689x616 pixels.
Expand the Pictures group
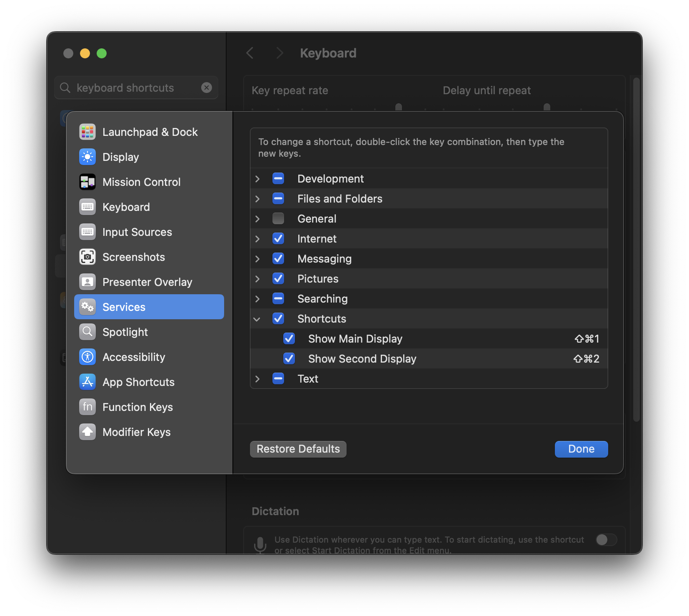coord(257,279)
